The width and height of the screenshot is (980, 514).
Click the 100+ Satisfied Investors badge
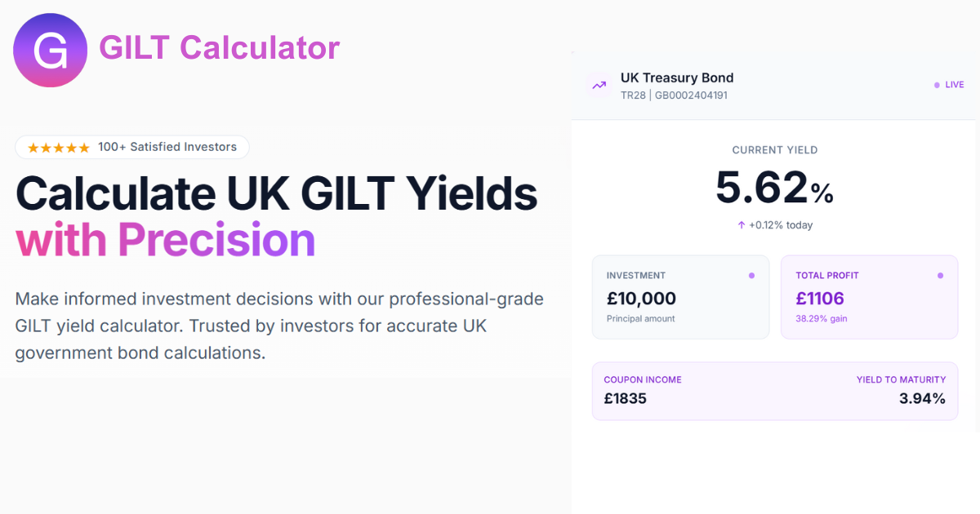(x=131, y=147)
